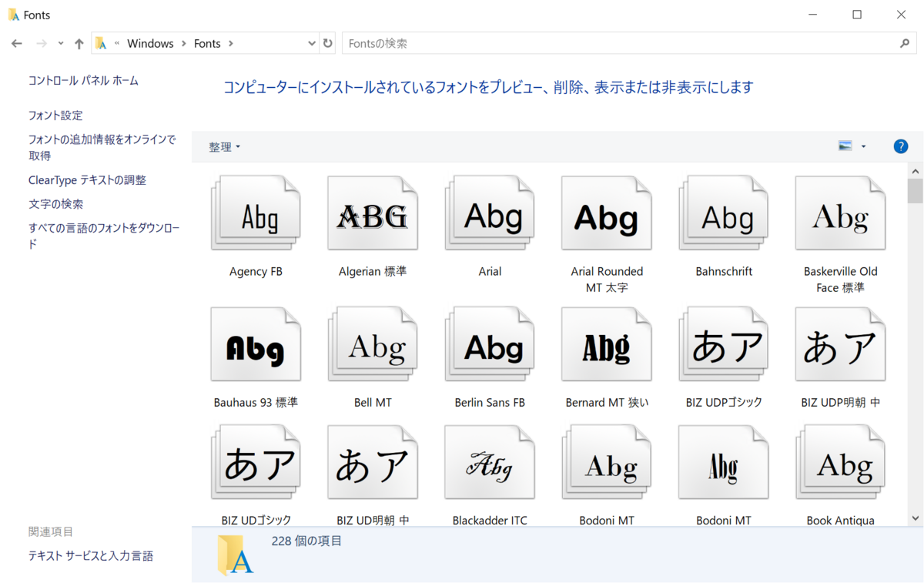Click the blue help question mark icon

900,146
